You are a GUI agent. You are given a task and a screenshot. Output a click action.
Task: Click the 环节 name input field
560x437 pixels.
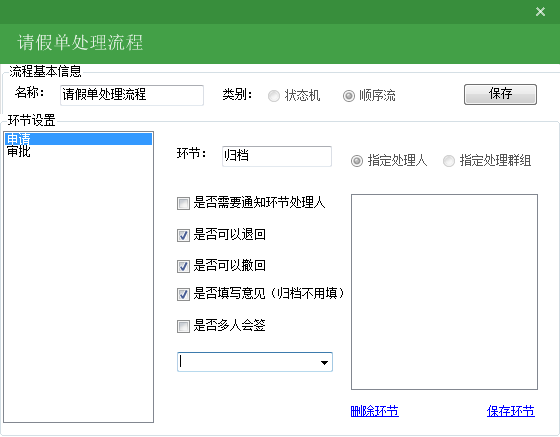click(x=277, y=156)
